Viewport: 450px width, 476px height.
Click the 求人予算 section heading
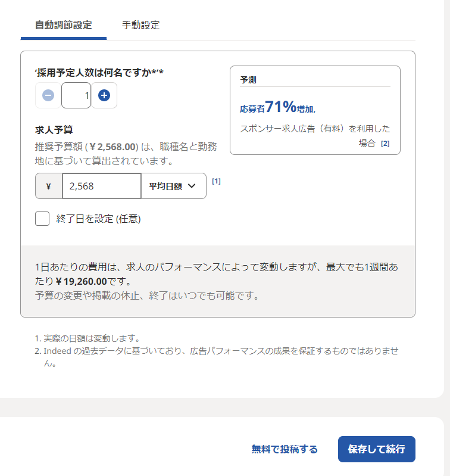coord(54,129)
